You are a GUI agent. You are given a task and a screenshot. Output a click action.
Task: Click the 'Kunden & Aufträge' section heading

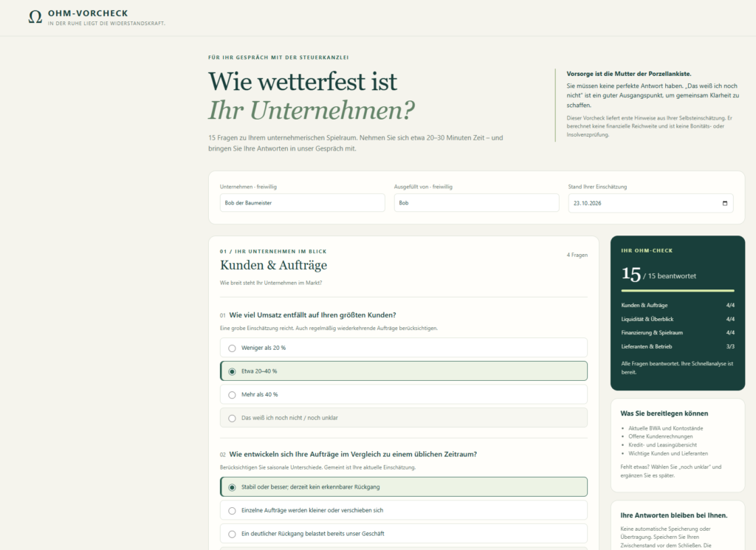click(x=273, y=265)
